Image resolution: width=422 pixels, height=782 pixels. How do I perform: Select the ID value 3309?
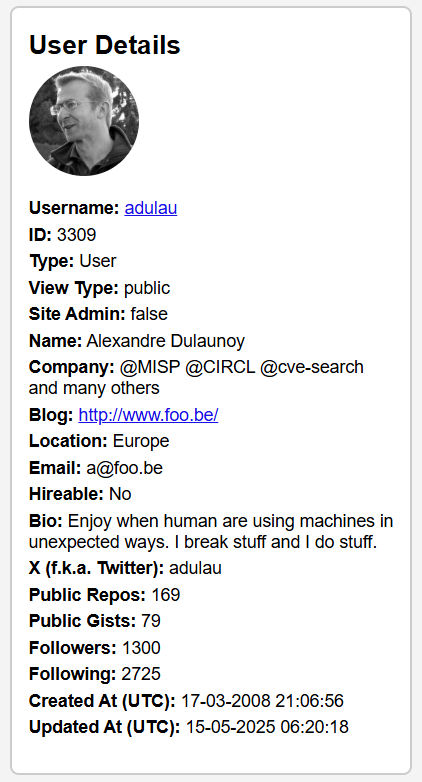77,235
